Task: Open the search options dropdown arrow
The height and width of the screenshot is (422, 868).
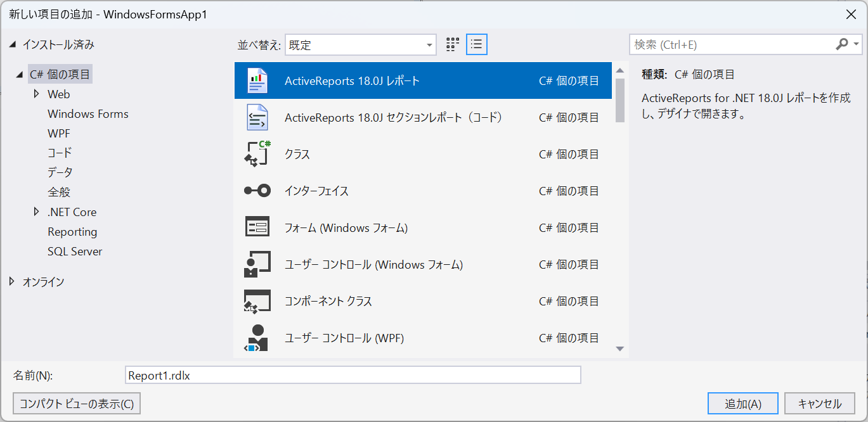Action: point(857,44)
